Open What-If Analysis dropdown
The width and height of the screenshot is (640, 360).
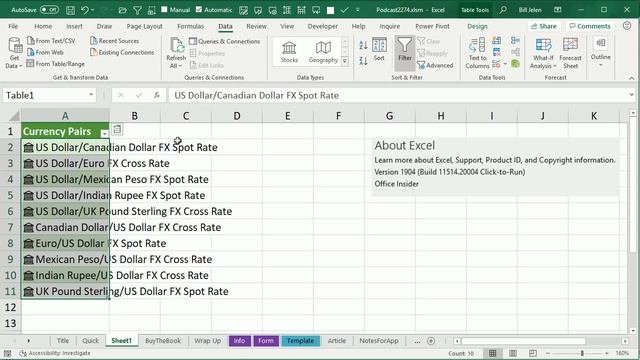click(543, 53)
